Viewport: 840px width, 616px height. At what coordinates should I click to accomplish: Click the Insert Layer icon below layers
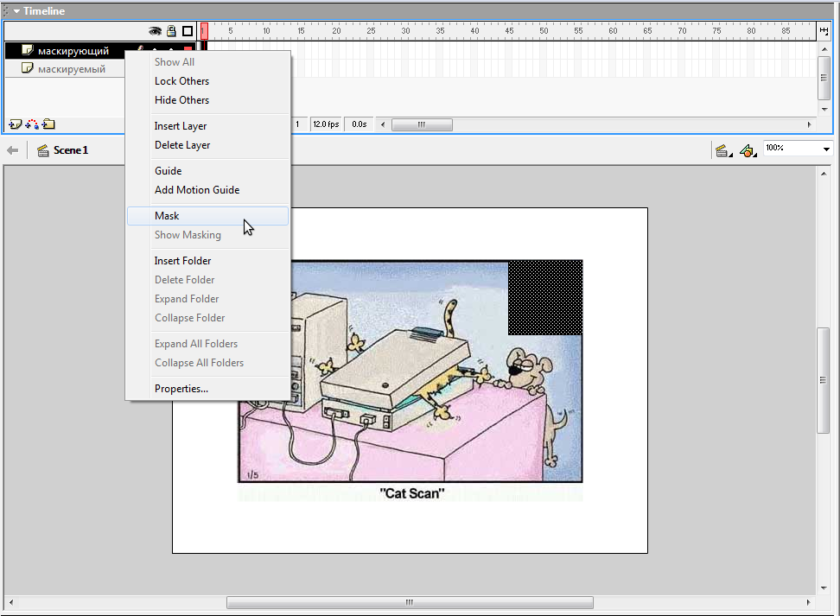pos(15,124)
